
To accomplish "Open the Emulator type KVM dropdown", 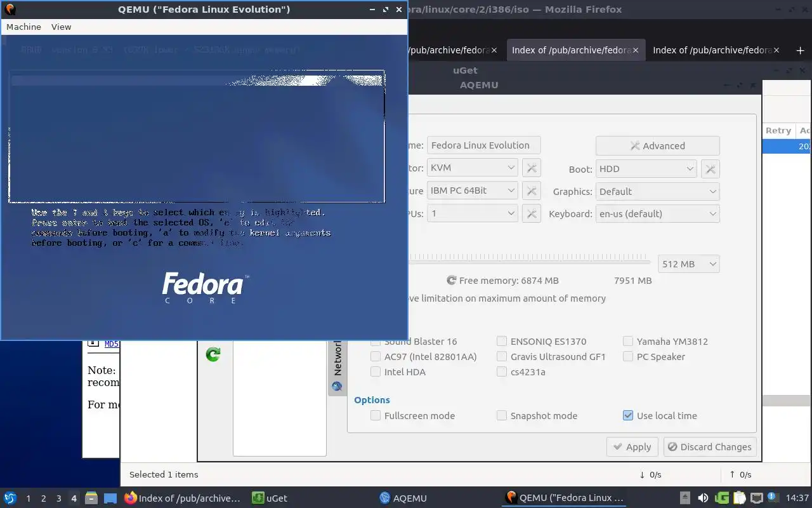I will 472,168.
